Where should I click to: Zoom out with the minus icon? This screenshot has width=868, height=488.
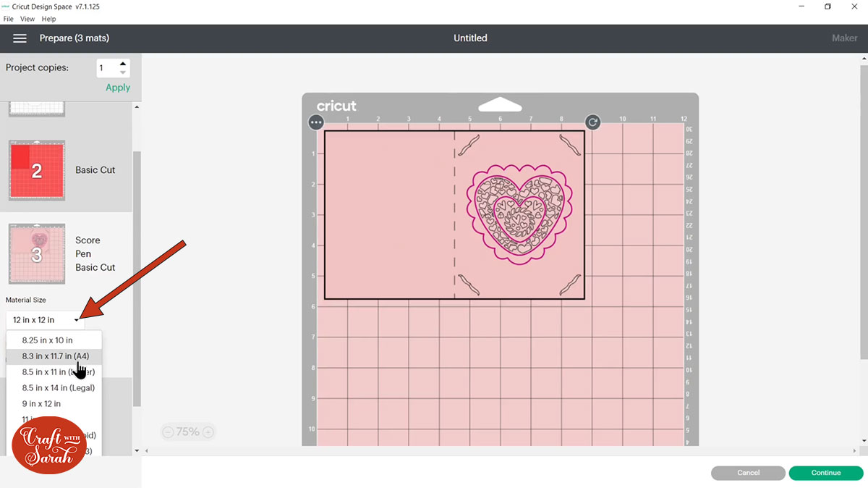[x=168, y=432]
